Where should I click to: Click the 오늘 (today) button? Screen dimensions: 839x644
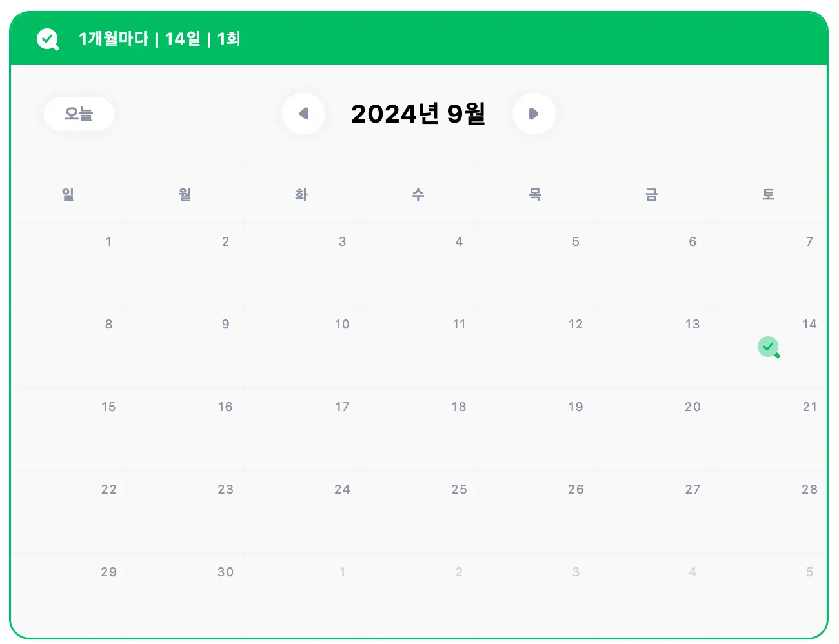click(79, 114)
